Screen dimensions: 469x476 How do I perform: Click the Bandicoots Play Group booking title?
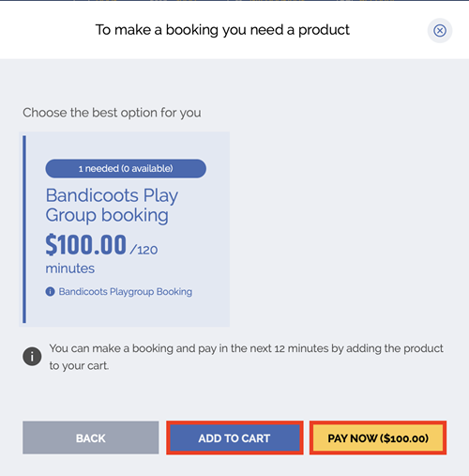point(112,206)
